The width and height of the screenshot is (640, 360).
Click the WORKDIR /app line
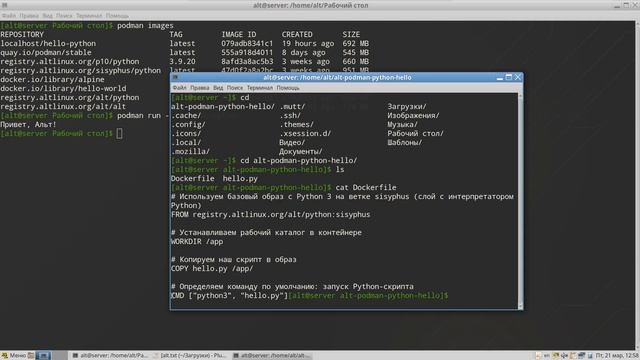click(x=197, y=241)
